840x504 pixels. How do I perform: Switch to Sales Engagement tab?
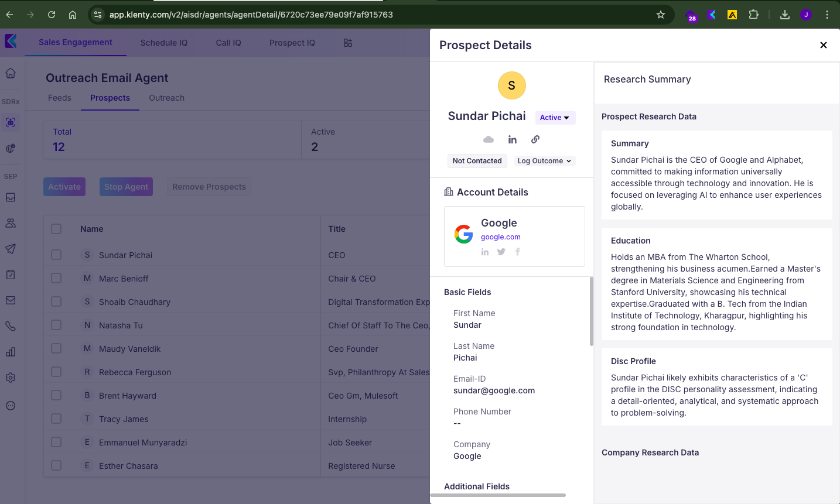coord(76,42)
